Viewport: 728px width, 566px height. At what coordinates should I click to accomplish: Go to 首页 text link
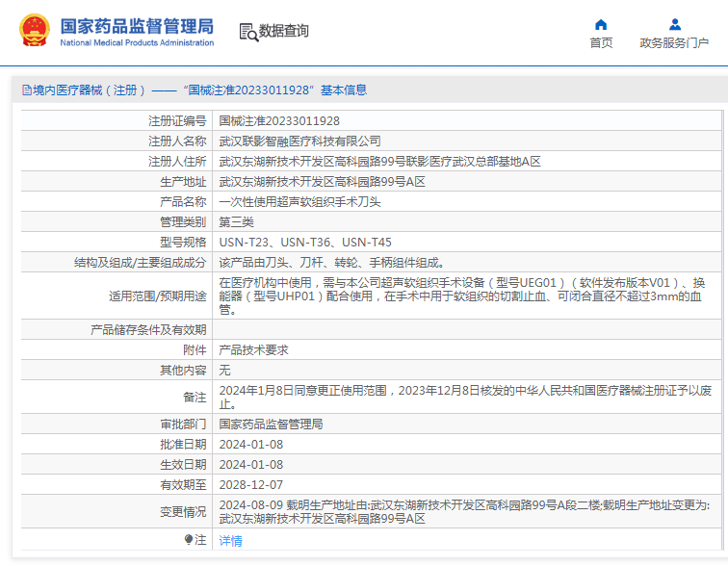point(601,43)
